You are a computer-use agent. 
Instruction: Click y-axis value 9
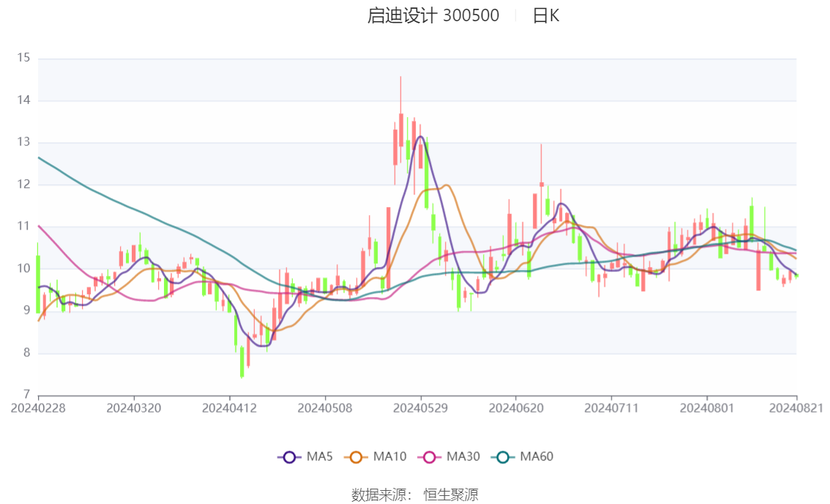coord(26,310)
